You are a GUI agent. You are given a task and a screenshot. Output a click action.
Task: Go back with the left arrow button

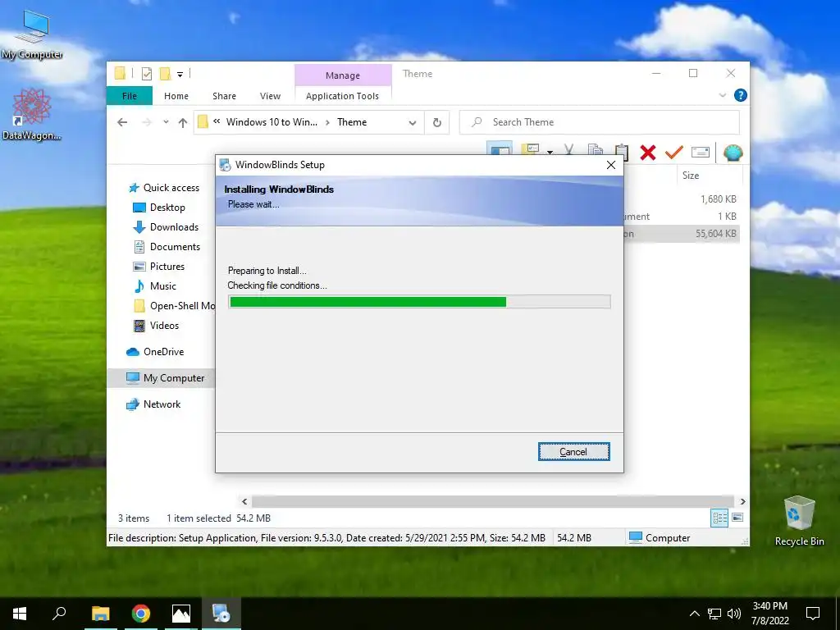(122, 123)
